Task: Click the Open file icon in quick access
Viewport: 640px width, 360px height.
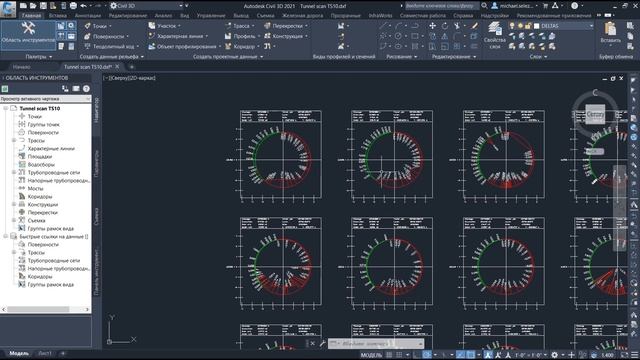Action: pos(33,6)
